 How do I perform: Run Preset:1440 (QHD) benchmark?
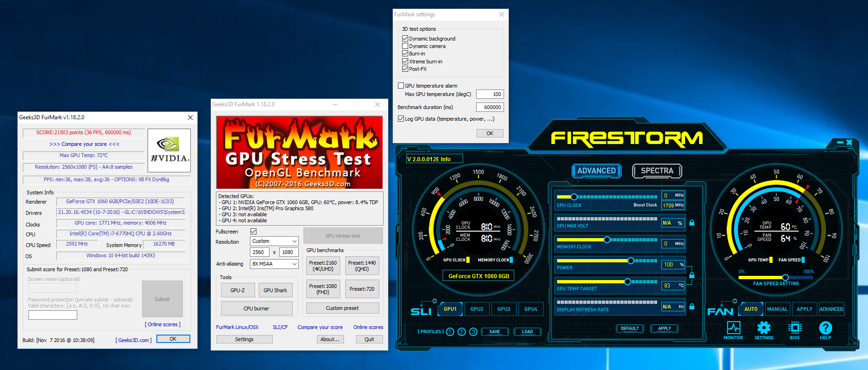(362, 266)
